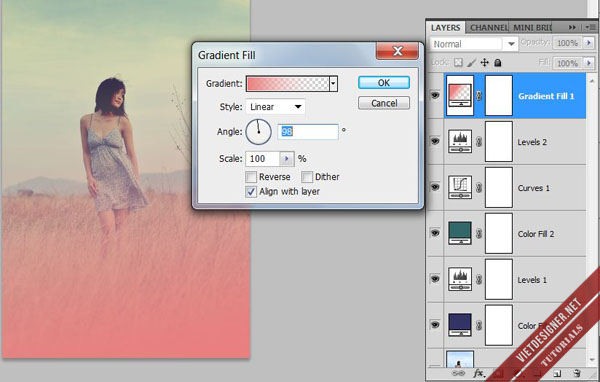The height and width of the screenshot is (382, 600).
Task: Click the Fill value field
Action: click(567, 62)
